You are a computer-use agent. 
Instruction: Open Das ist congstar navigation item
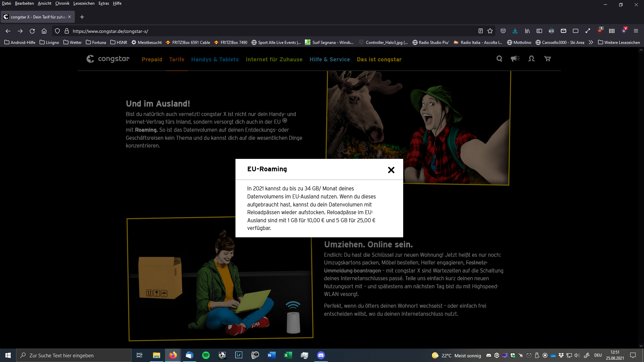pos(379,59)
